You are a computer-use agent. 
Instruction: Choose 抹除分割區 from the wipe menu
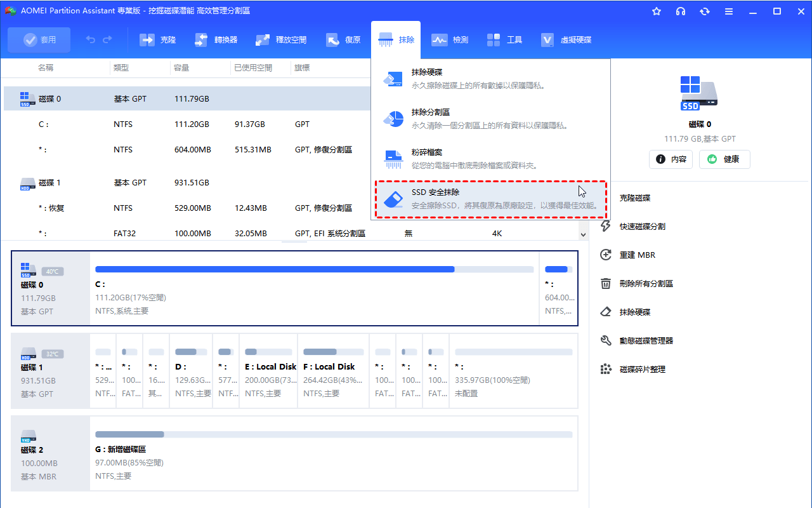pyautogui.click(x=491, y=119)
